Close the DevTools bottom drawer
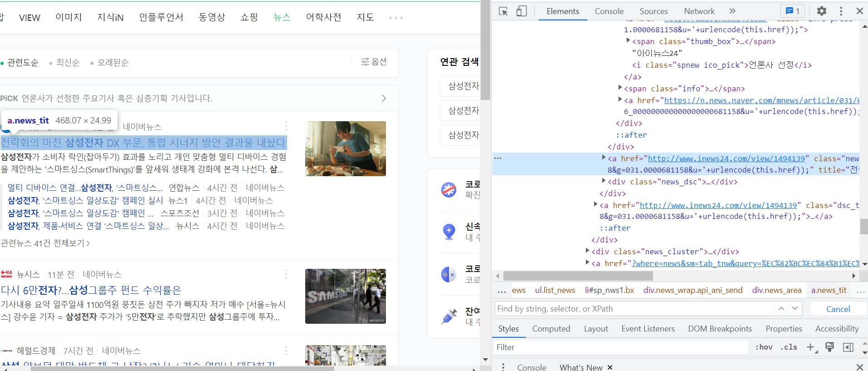The image size is (868, 371). coord(859,367)
